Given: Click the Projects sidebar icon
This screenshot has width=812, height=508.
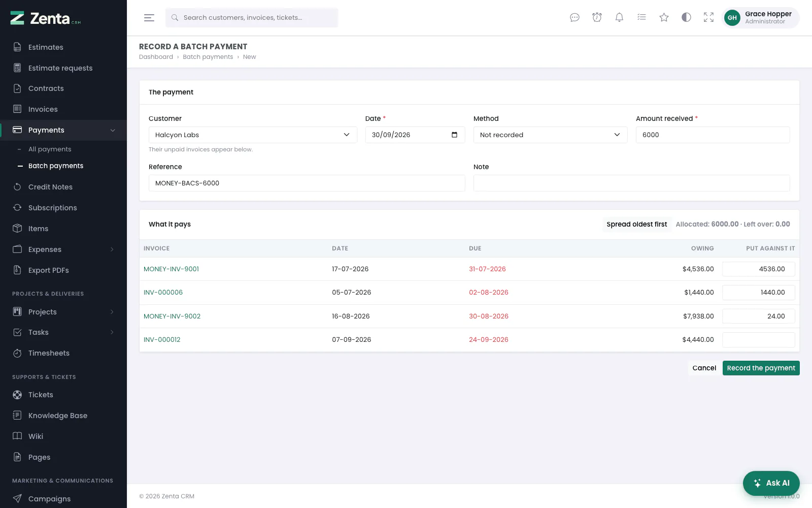Looking at the screenshot, I should (x=17, y=312).
